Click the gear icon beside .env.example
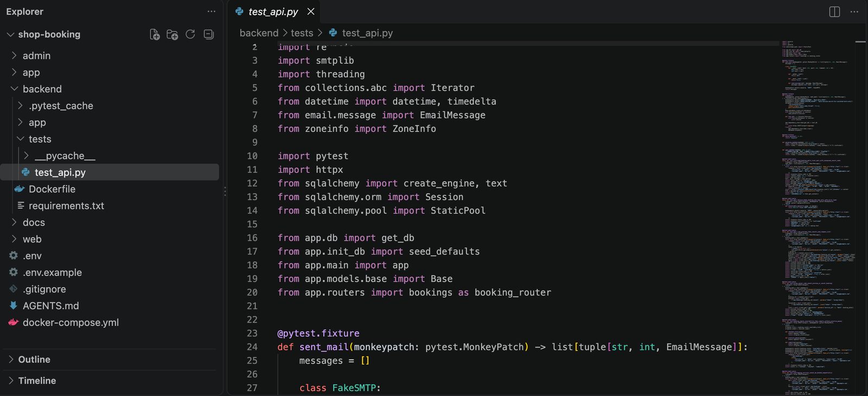 pyautogui.click(x=14, y=272)
